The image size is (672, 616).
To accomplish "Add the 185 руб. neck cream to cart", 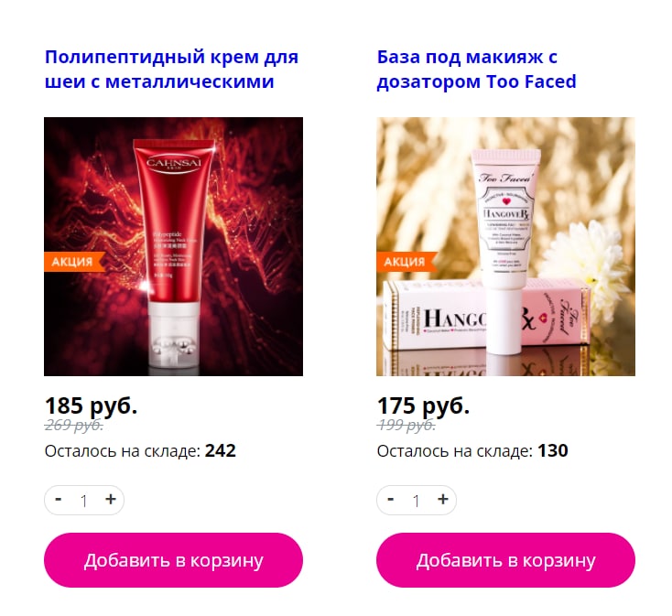I will 174,560.
